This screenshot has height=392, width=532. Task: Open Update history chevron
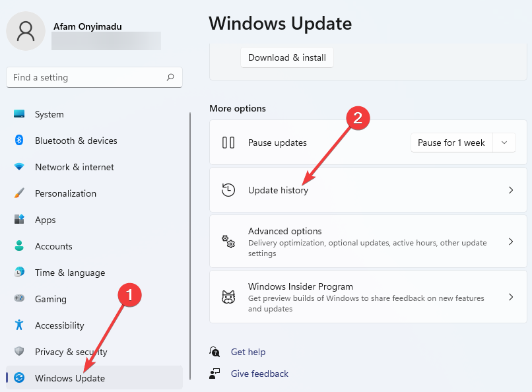[511, 190]
